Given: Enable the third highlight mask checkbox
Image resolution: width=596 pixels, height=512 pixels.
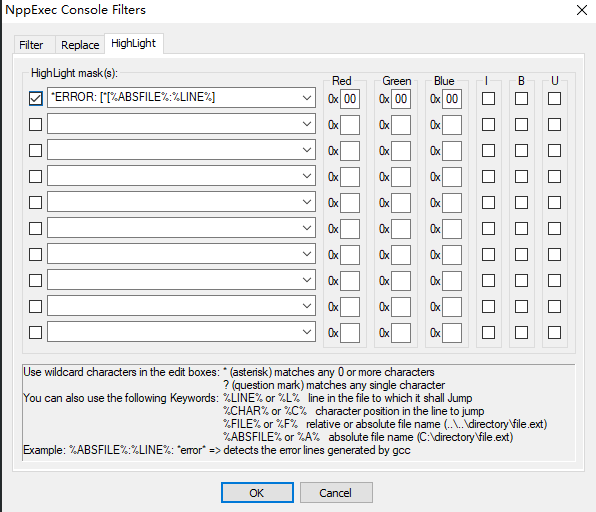Looking at the screenshot, I should (35, 151).
